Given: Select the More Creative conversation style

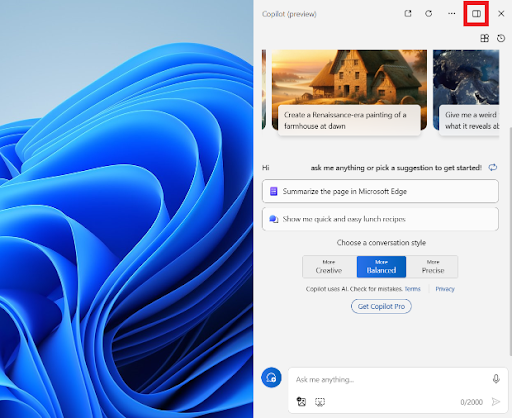Looking at the screenshot, I should [329, 267].
